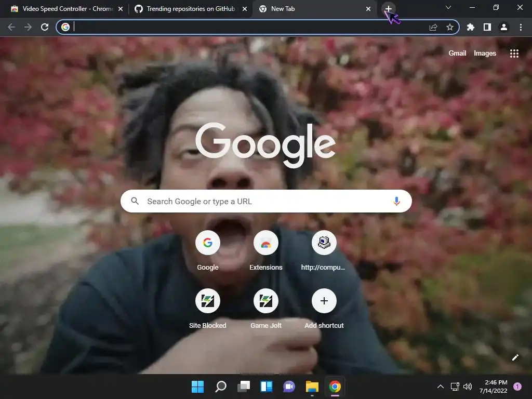Click the Chrome taskbar icon

(335, 387)
